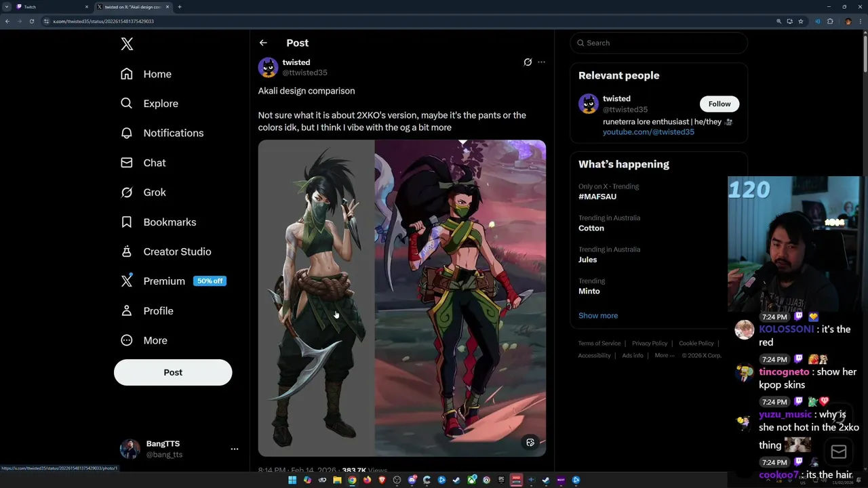This screenshot has width=868, height=488.
Task: Open the tab search dropdown in Chrome
Action: tap(6, 7)
